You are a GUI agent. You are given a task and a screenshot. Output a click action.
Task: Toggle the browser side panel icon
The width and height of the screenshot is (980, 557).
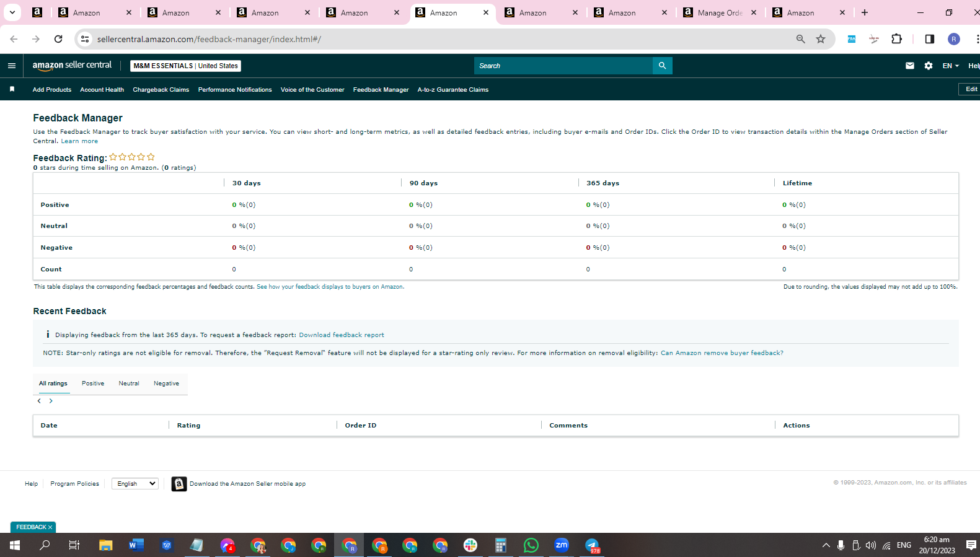929,39
